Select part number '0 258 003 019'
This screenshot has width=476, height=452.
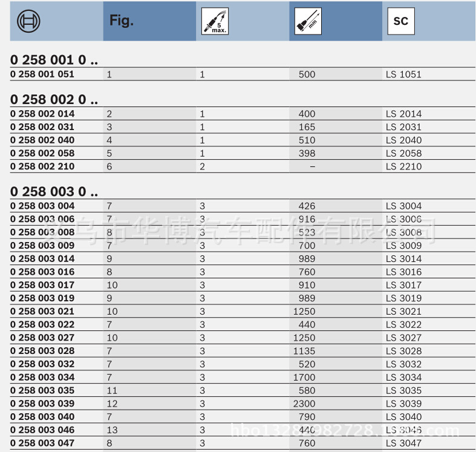click(x=42, y=298)
